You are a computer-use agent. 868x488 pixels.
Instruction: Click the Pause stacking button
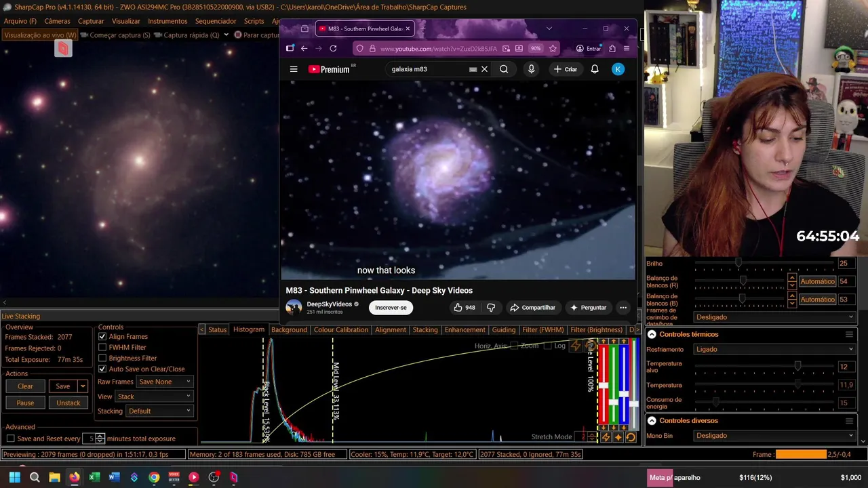click(x=25, y=403)
